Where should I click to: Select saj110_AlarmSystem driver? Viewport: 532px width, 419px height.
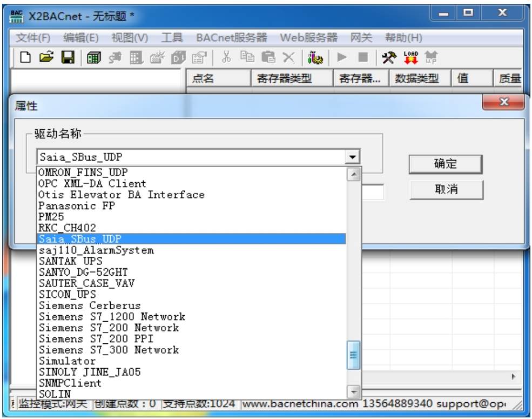[191, 250]
